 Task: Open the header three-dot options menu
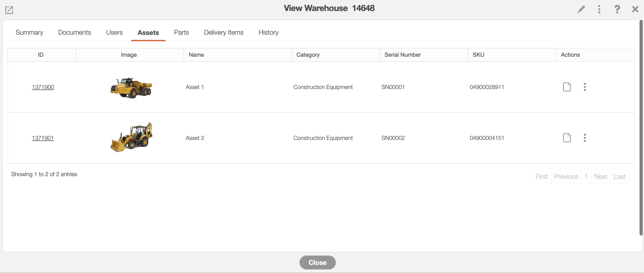599,9
